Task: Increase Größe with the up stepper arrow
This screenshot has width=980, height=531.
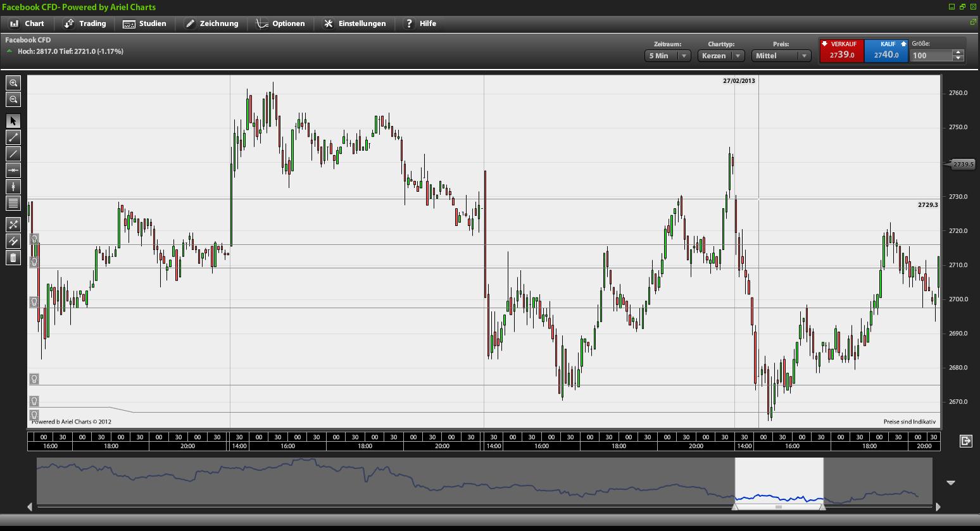Action: [x=958, y=53]
